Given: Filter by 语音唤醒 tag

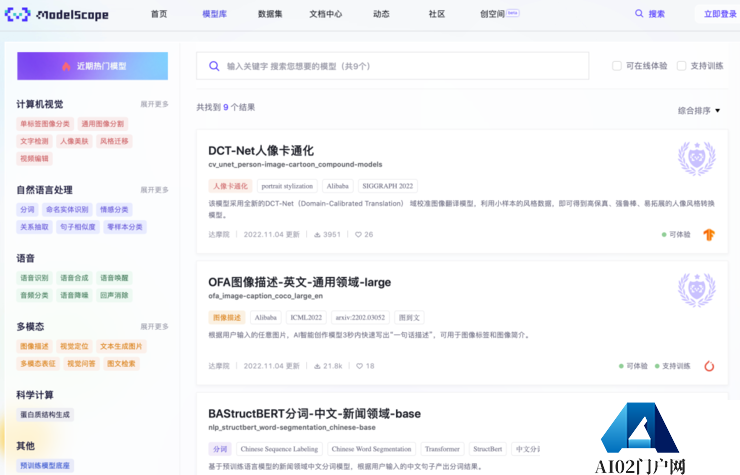Looking at the screenshot, I should click(x=114, y=278).
